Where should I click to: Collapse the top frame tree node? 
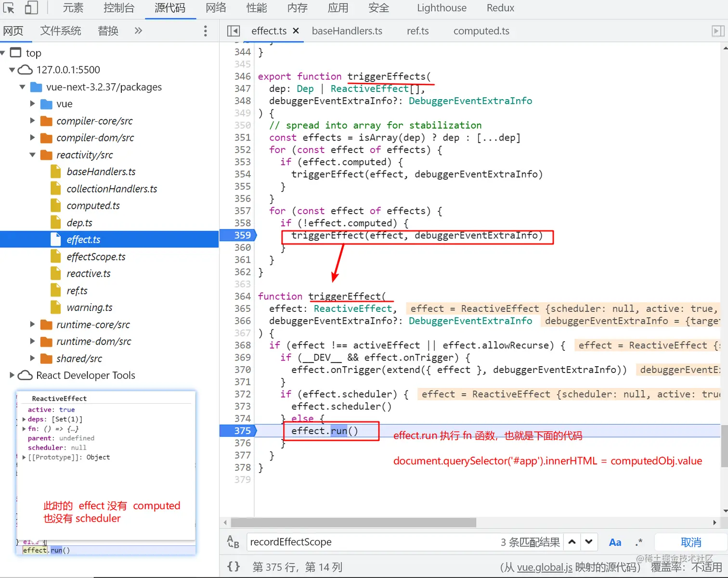[3, 52]
